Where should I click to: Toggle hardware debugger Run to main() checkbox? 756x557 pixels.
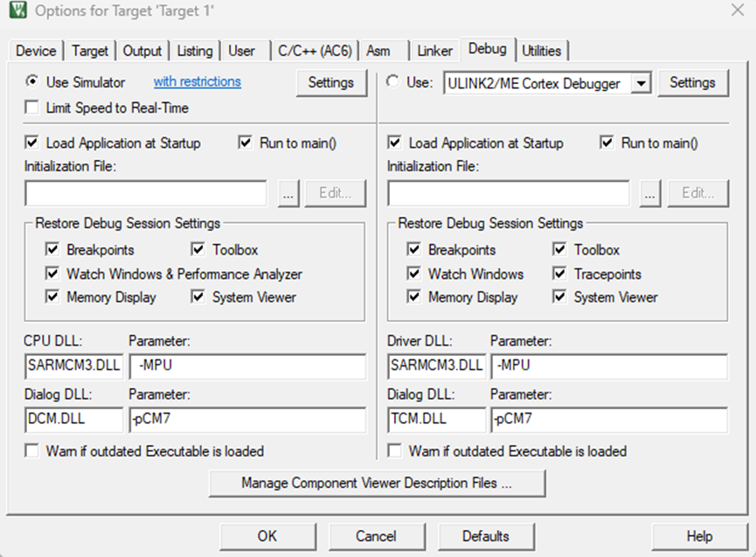click(607, 143)
